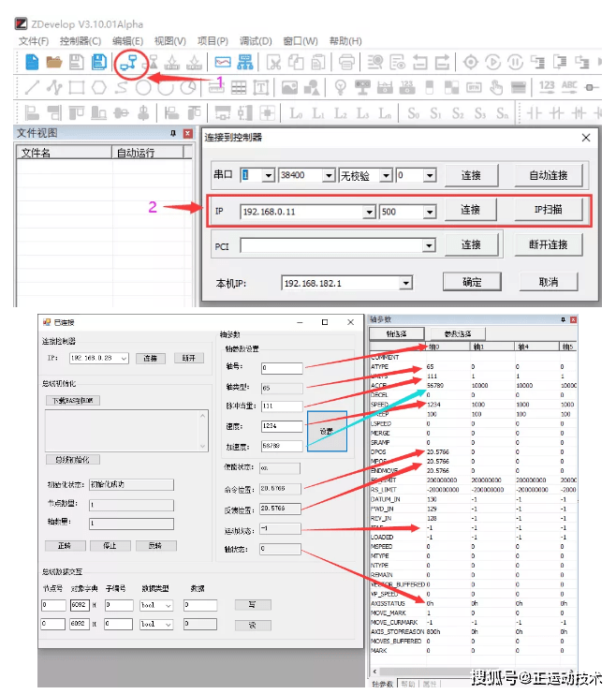
Task: Click 取消 in connect dialog
Action: [549, 282]
